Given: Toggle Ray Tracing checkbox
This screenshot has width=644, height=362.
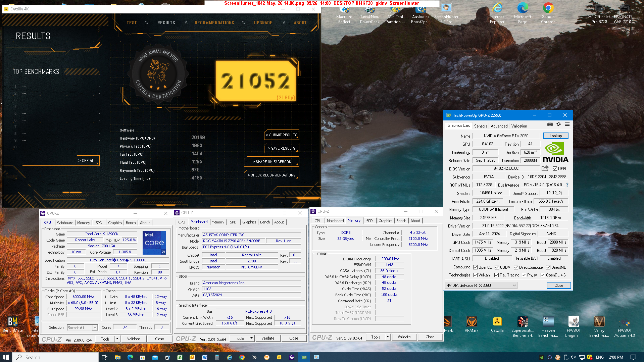Looking at the screenshot, I should [x=496, y=275].
